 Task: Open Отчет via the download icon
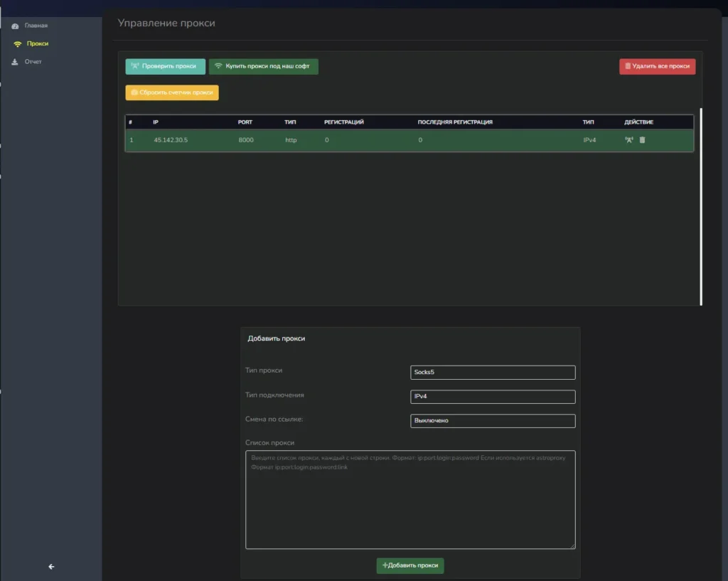pyautogui.click(x=16, y=61)
